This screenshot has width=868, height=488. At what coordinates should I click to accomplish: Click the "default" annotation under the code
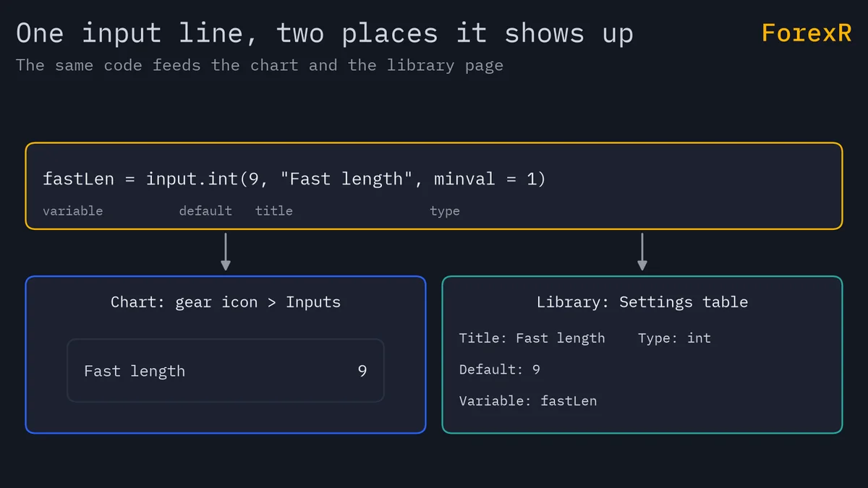point(206,211)
